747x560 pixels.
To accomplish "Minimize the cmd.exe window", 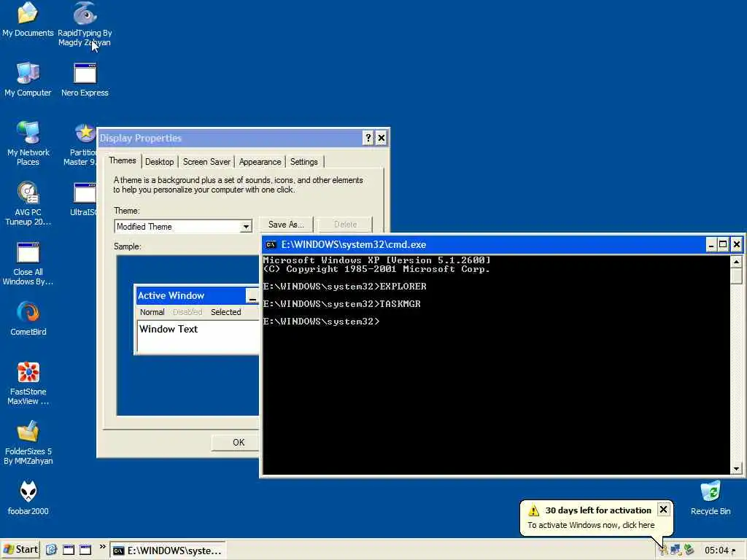I will (x=711, y=245).
